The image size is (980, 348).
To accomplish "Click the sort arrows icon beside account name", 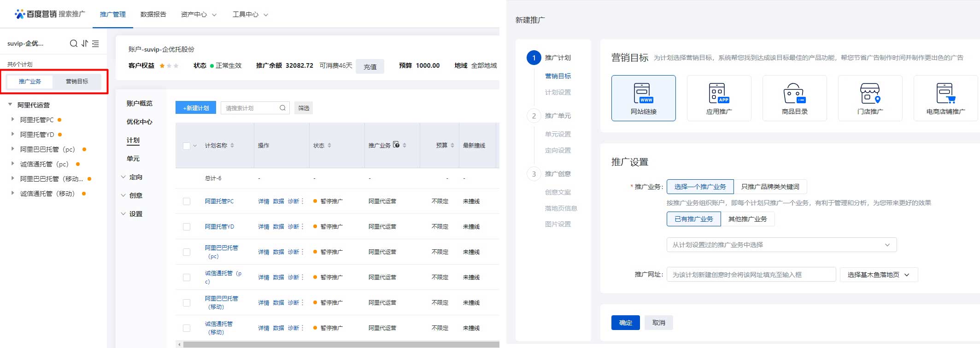I will pyautogui.click(x=85, y=43).
